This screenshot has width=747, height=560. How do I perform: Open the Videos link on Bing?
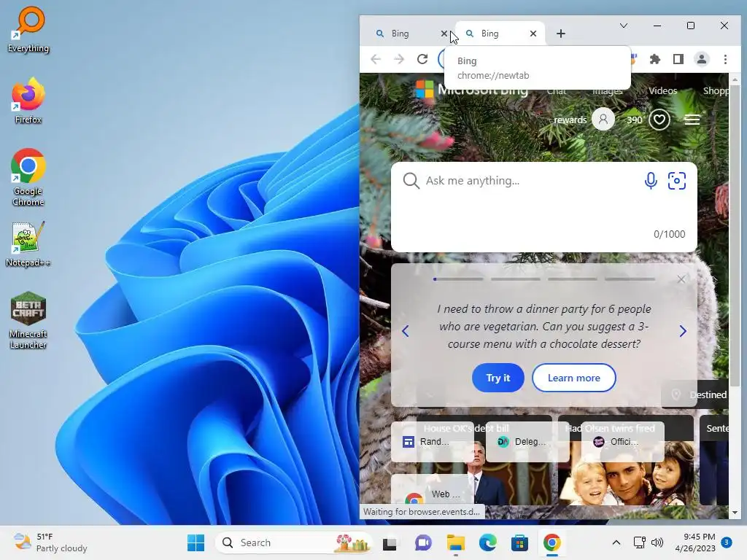coord(662,90)
